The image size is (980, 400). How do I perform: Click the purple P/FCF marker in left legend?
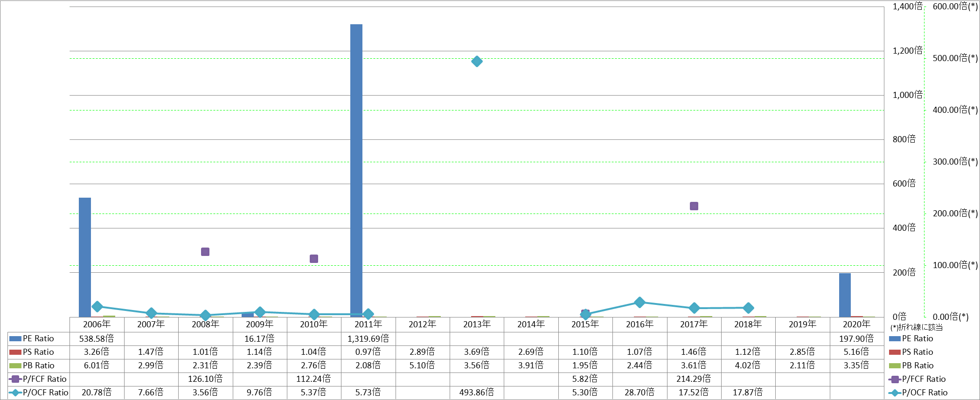[x=15, y=379]
